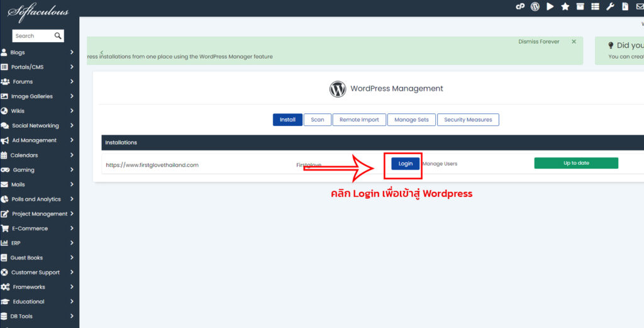
Task: Expand the Portals/CMS category chevron
Action: pos(72,67)
